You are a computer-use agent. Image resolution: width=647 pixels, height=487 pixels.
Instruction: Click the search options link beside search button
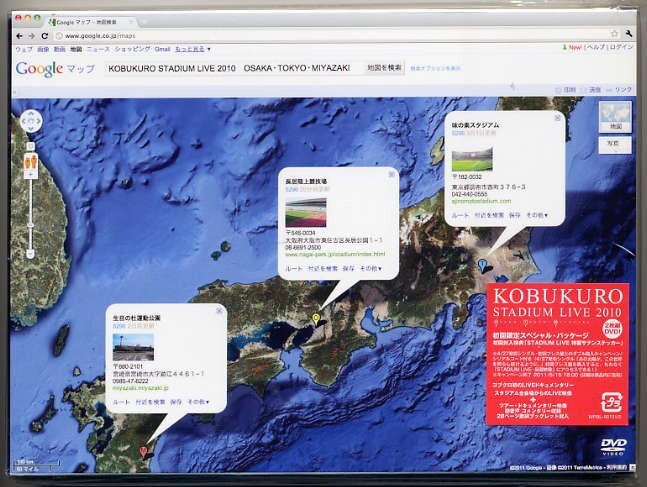coord(435,69)
